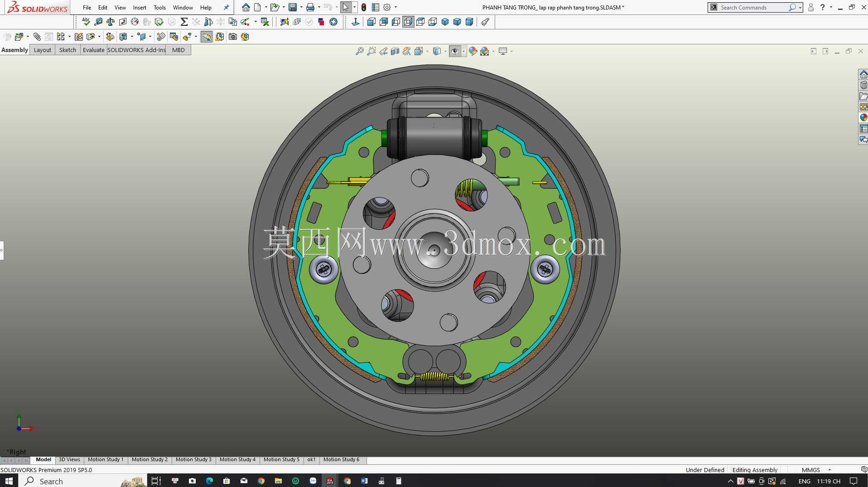The image size is (868, 487).
Task: Click the Take Snapshot camera icon
Action: (233, 37)
